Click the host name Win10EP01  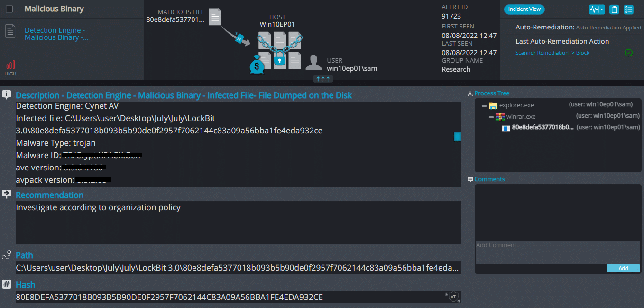(x=277, y=24)
